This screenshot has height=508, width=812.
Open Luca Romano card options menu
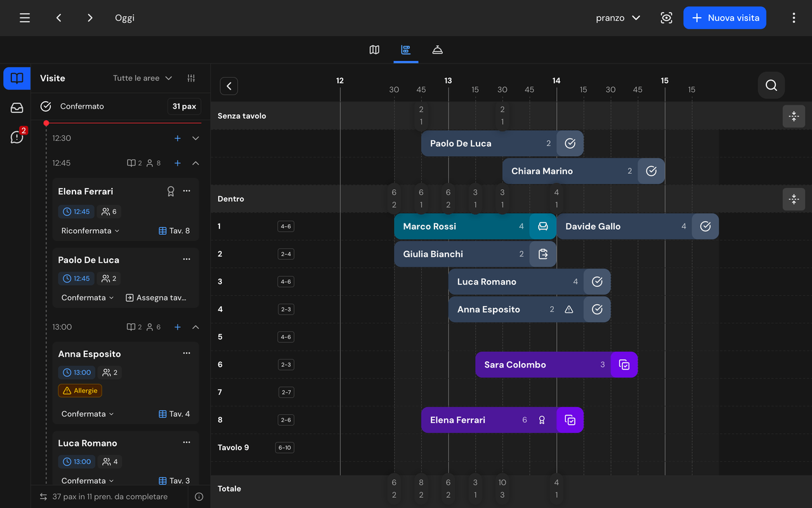[x=187, y=443]
